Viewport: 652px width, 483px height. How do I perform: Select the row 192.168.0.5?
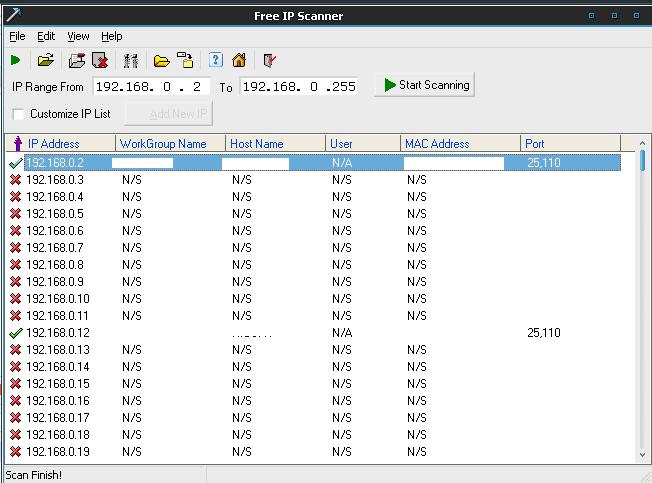(x=314, y=214)
